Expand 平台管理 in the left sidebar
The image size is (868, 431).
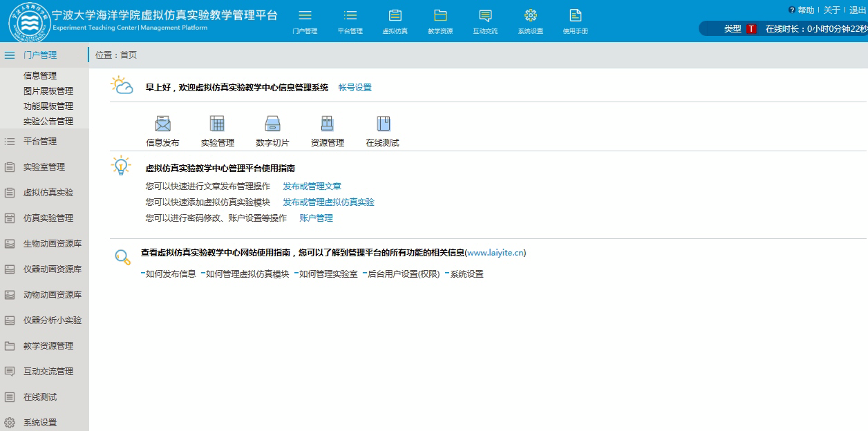click(40, 142)
